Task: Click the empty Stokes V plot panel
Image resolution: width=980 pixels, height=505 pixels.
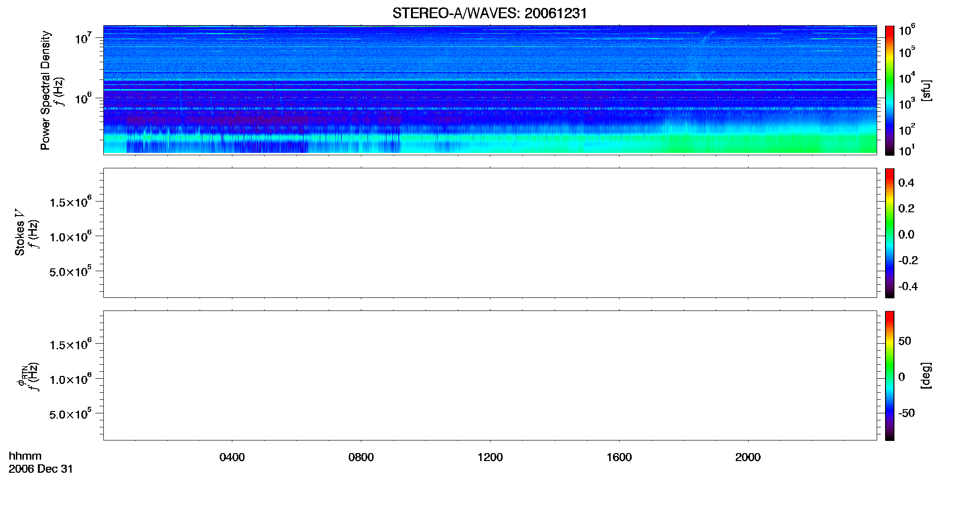Action: tap(490, 232)
